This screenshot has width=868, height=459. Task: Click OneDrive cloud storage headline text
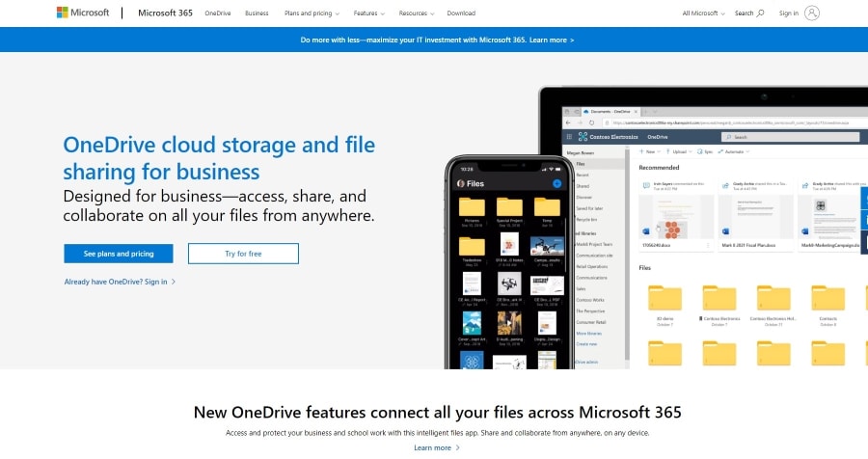(219, 158)
